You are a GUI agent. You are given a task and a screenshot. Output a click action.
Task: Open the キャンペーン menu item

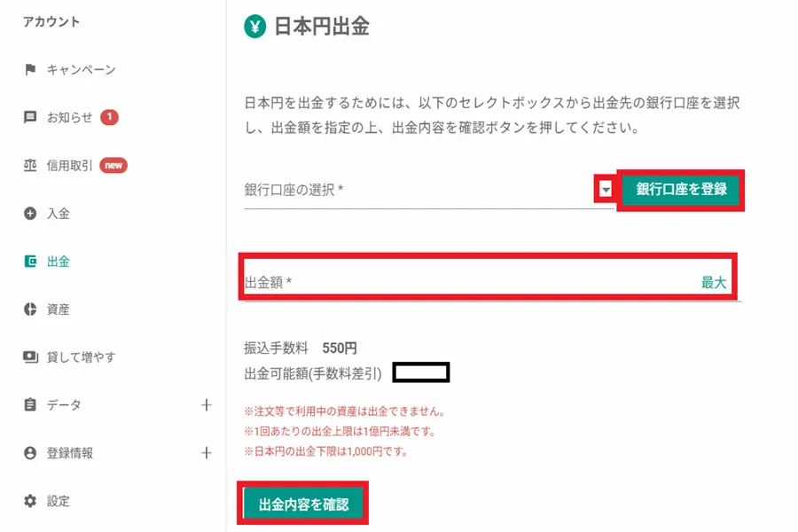coord(81,70)
